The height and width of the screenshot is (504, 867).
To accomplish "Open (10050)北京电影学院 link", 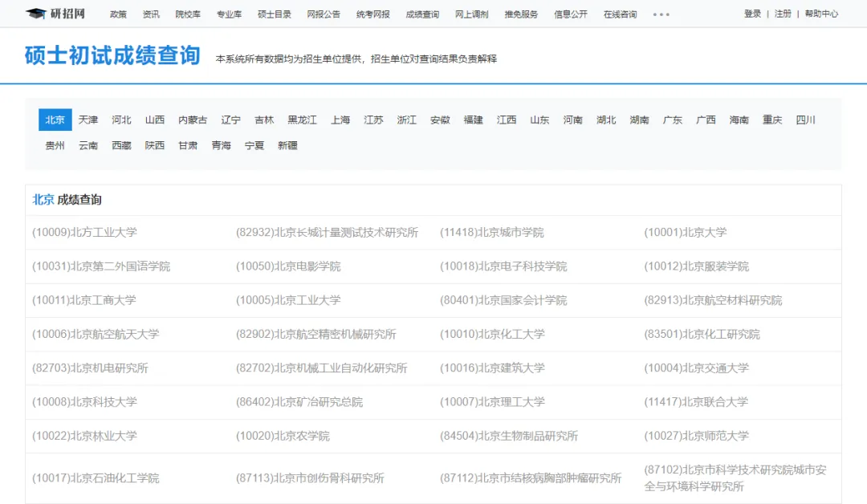I will coord(289,266).
